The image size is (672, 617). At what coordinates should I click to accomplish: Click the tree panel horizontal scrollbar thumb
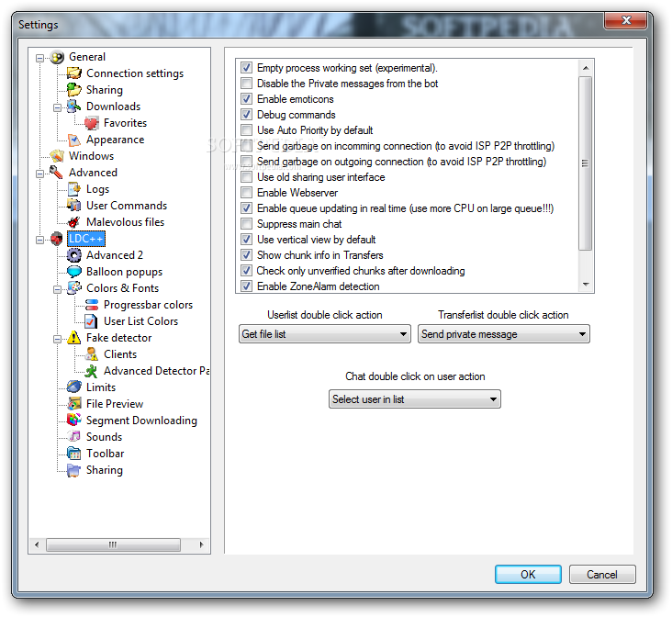click(113, 544)
